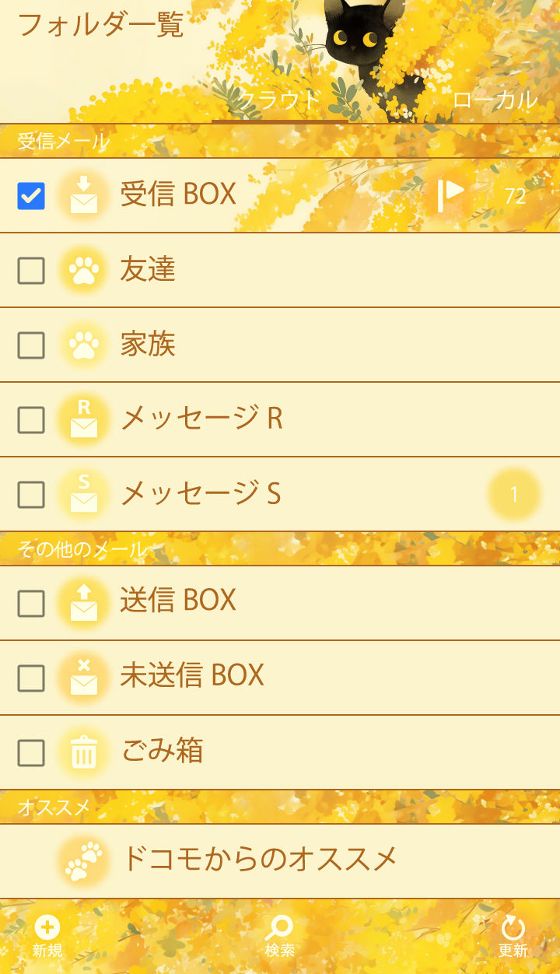Screen dimensions: 560x974
Task: Tick the 家族 folder checkbox
Action: pyautogui.click(x=31, y=345)
